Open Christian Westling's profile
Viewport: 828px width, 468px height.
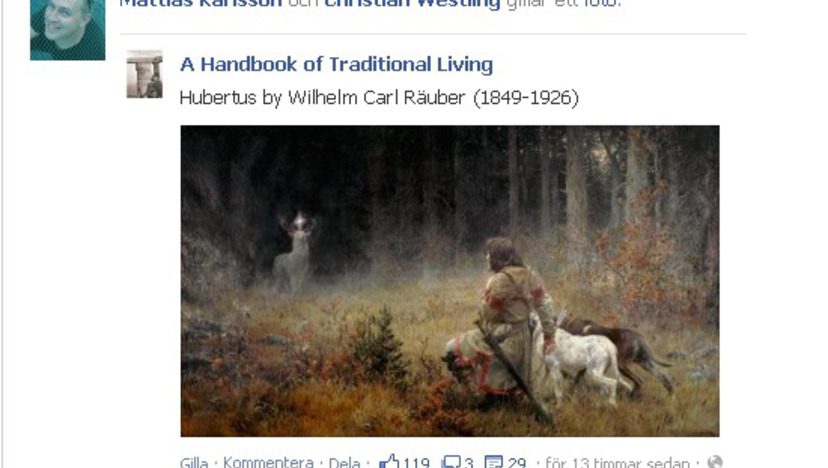(x=412, y=4)
